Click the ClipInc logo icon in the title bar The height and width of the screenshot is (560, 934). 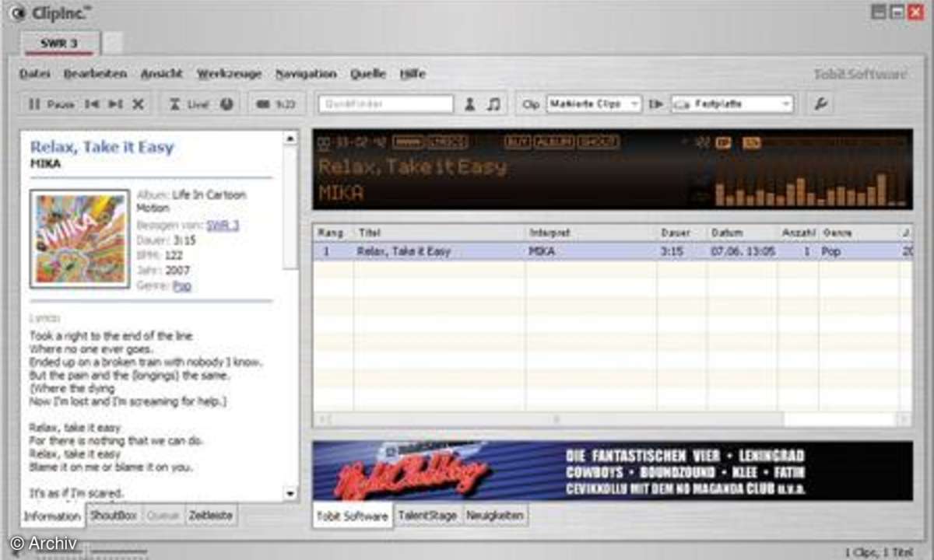(x=16, y=12)
